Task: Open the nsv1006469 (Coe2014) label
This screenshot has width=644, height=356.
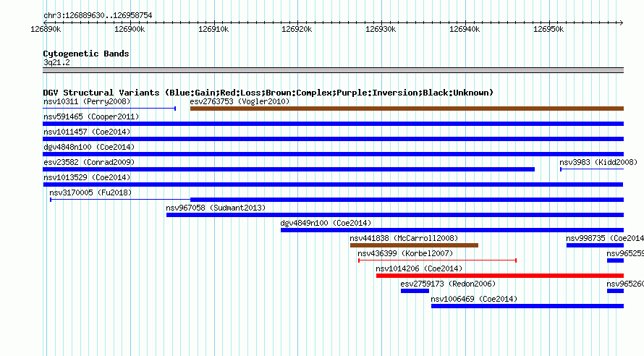Action: 474,299
